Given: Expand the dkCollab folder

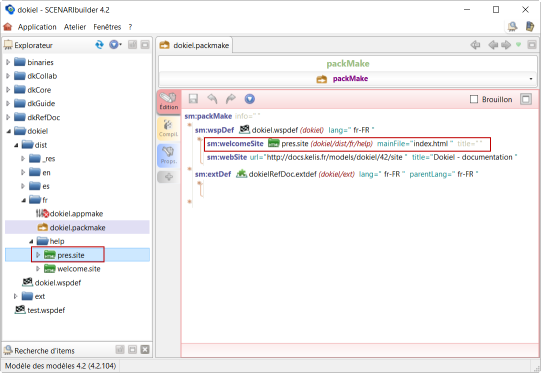Looking at the screenshot, I should click(x=8, y=76).
